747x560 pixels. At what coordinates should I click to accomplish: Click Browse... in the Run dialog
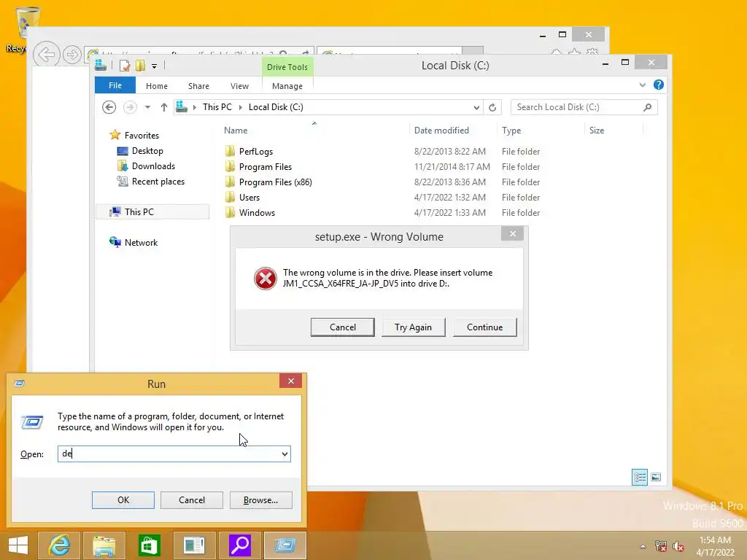[x=260, y=500]
